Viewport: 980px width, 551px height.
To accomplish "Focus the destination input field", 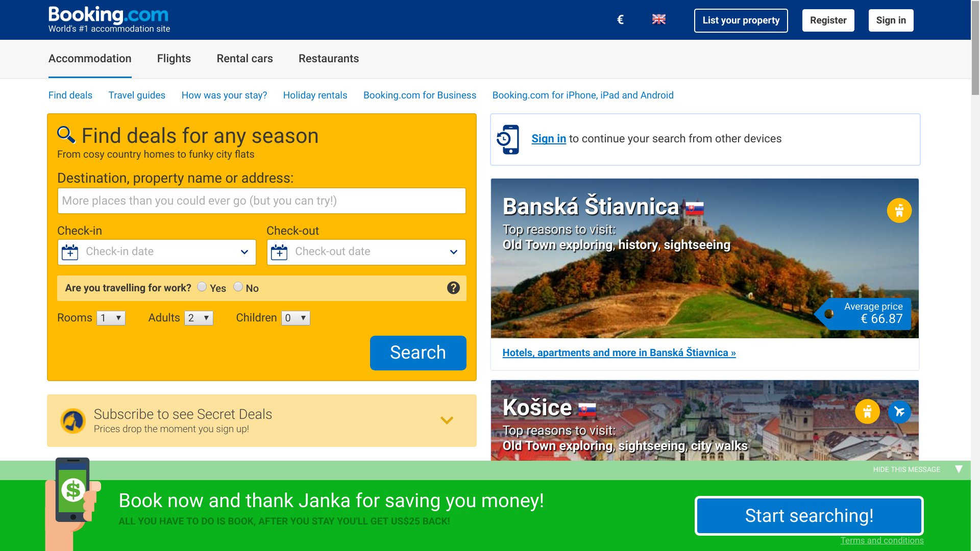I will [262, 201].
